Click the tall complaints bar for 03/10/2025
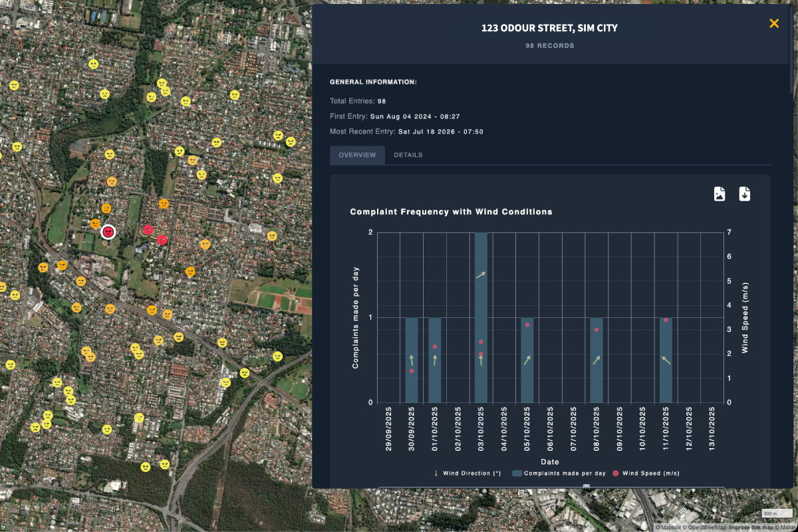Screen dimensions: 798x532 (x=481, y=317)
